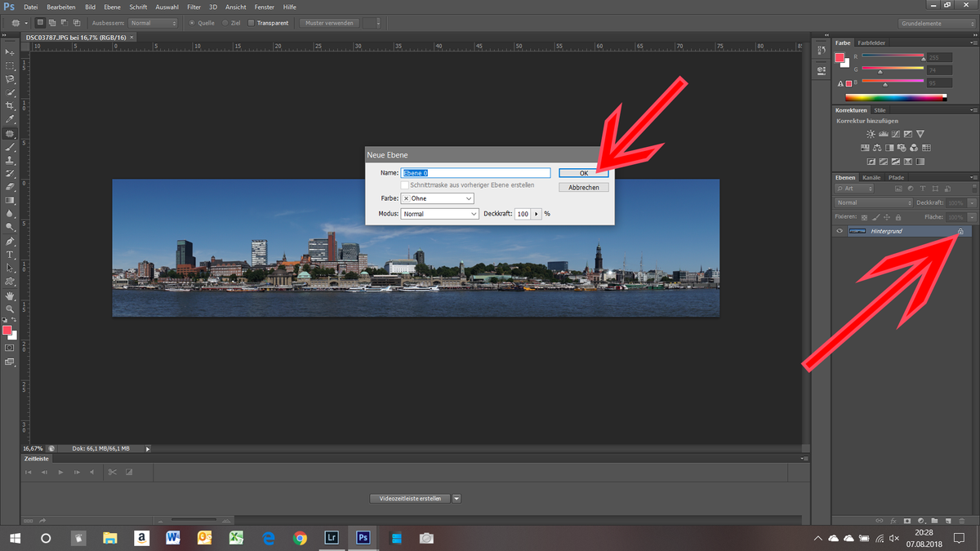This screenshot has height=551, width=980.
Task: Select the Ziel radio button
Action: (x=225, y=23)
